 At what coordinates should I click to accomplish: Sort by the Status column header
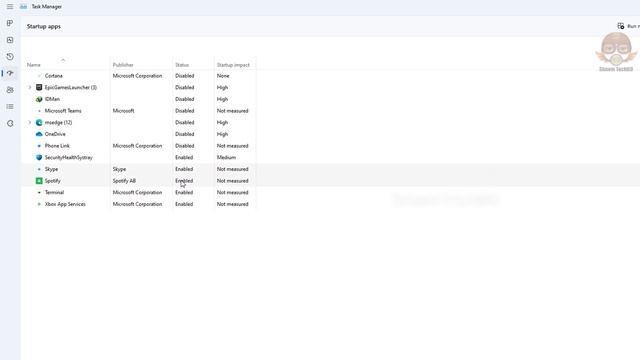tap(182, 65)
